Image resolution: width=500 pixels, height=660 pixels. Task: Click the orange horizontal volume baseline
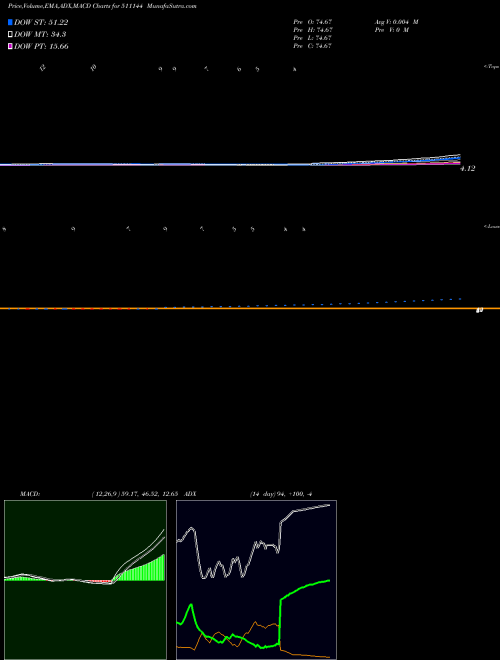click(250, 309)
